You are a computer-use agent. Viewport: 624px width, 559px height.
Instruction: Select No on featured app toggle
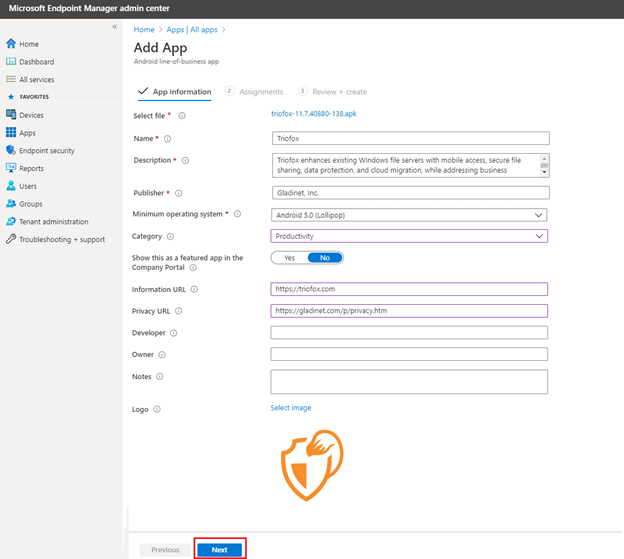325,258
